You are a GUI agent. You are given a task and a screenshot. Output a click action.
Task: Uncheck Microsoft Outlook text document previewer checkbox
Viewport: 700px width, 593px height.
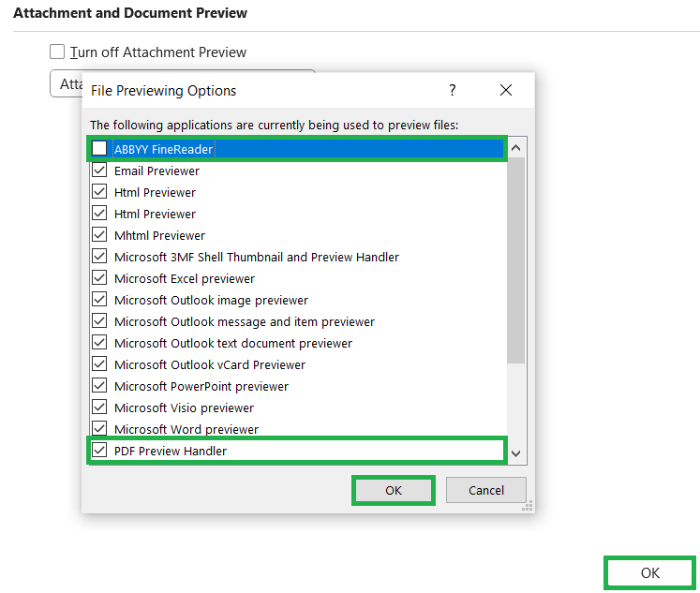click(99, 342)
